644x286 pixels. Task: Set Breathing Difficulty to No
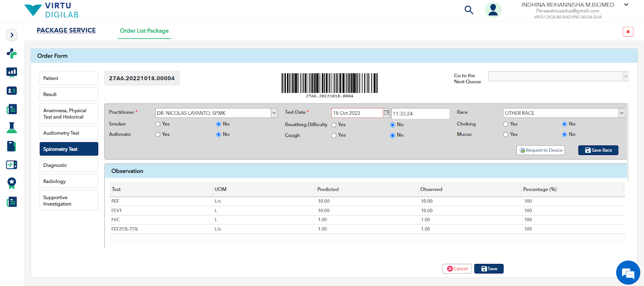[x=392, y=125]
